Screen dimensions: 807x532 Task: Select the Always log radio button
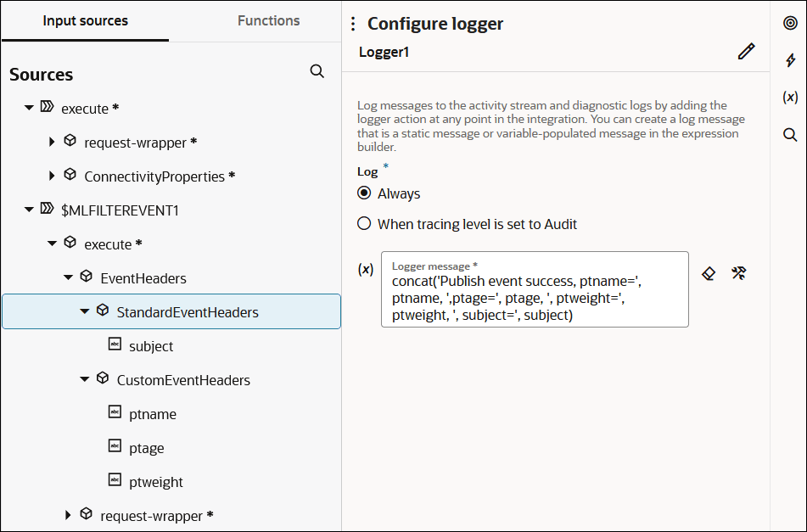(x=364, y=193)
